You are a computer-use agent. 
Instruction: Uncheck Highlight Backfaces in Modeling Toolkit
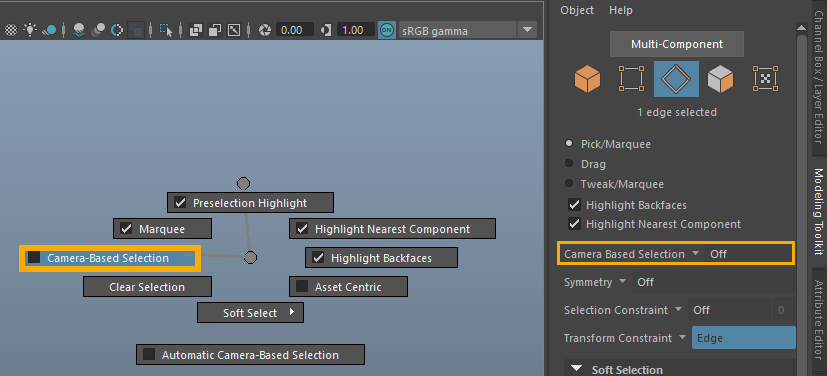pos(574,205)
